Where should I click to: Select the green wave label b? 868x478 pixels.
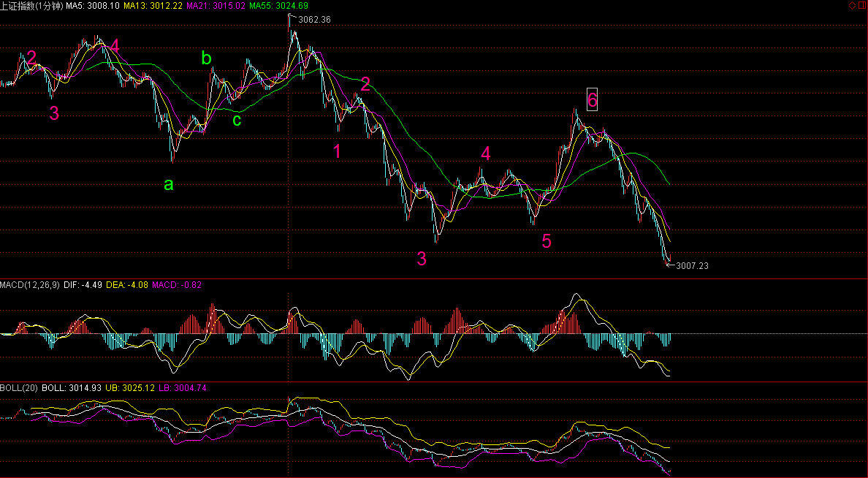207,58
